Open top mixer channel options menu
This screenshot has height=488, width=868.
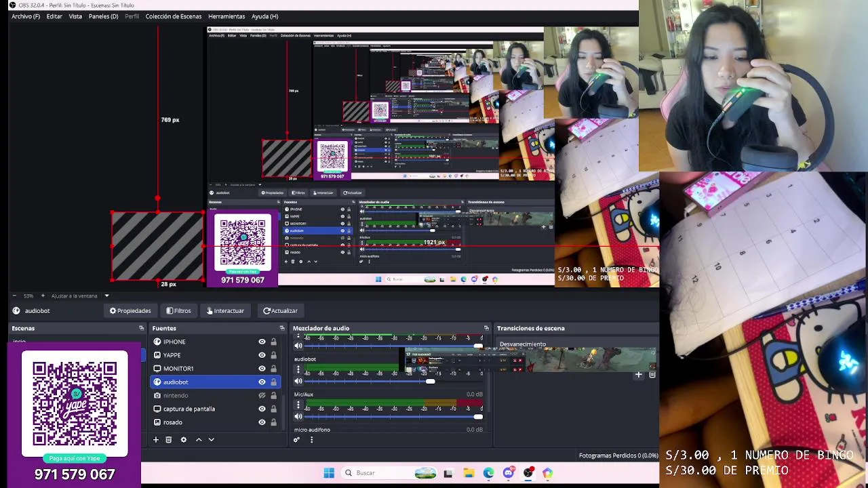pos(298,337)
